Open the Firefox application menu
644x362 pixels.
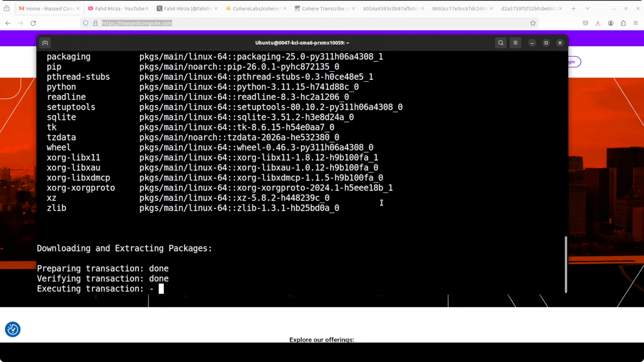pos(636,23)
